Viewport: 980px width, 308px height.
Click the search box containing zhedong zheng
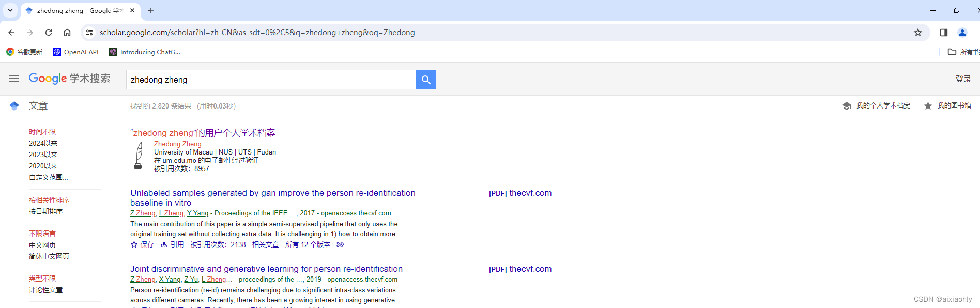point(271,80)
